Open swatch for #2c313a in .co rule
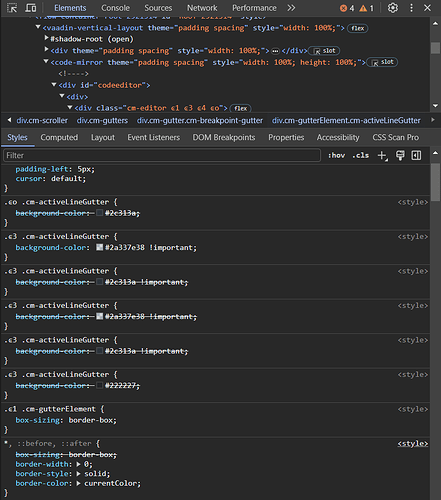This screenshot has height=500, width=441. coord(99,213)
